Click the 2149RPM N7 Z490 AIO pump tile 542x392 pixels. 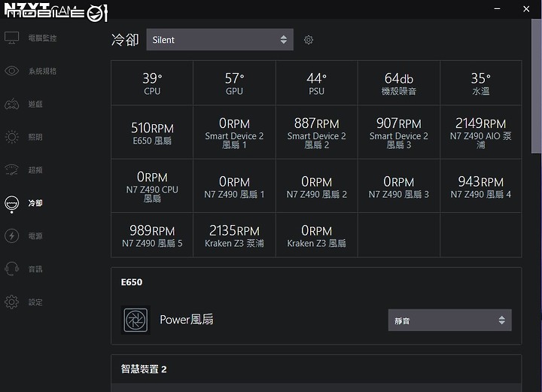click(481, 132)
